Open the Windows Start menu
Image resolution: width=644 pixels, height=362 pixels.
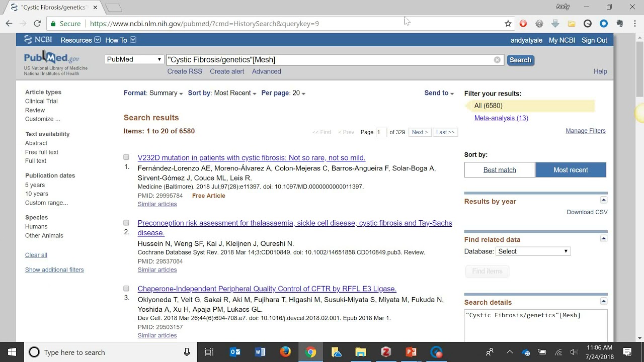point(12,352)
